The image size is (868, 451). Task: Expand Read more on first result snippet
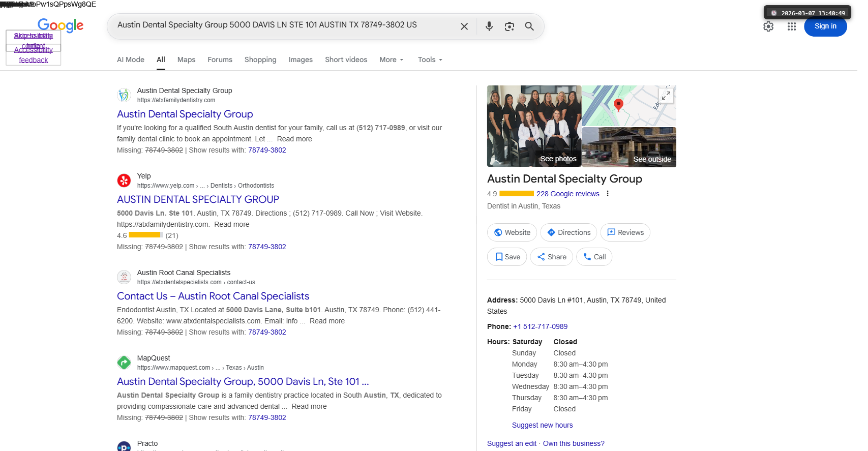coord(294,139)
